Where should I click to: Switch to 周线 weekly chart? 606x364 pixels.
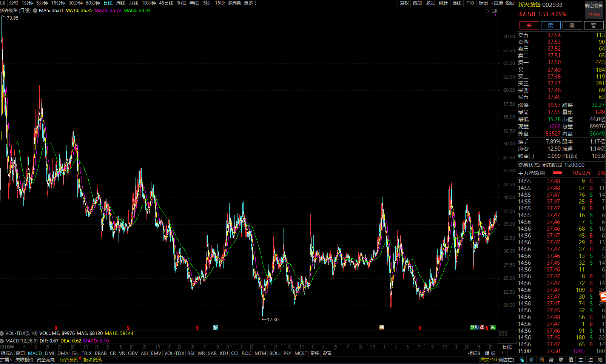121,3
